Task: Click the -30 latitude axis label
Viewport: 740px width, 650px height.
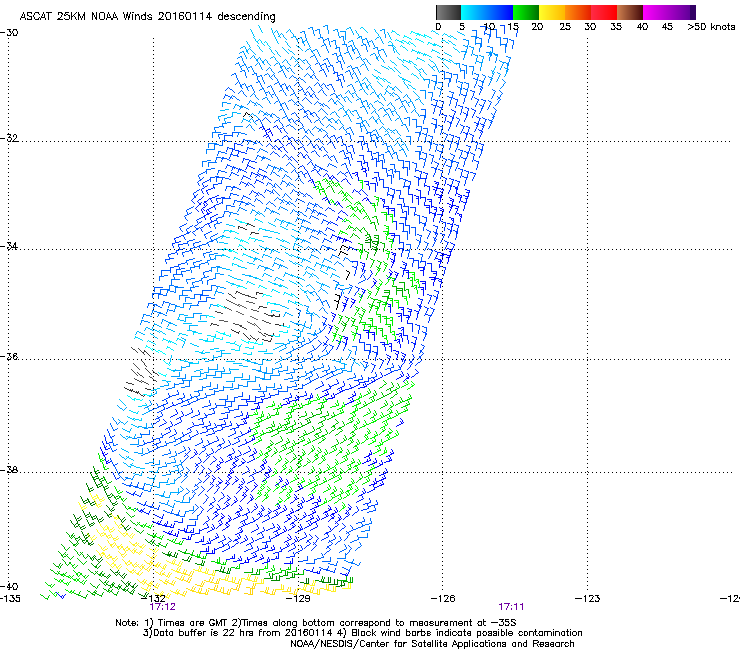Action: pyautogui.click(x=9, y=33)
